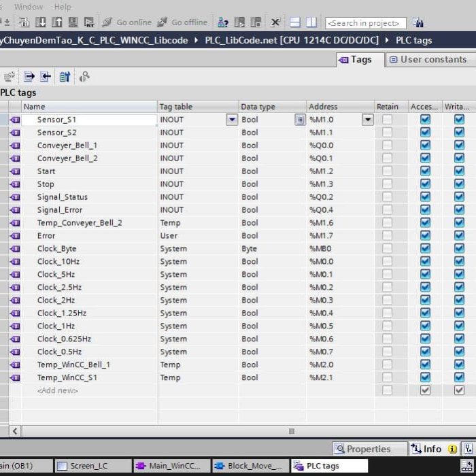Sort by the Name column header
Screen dimensions: 476x476
(x=89, y=107)
